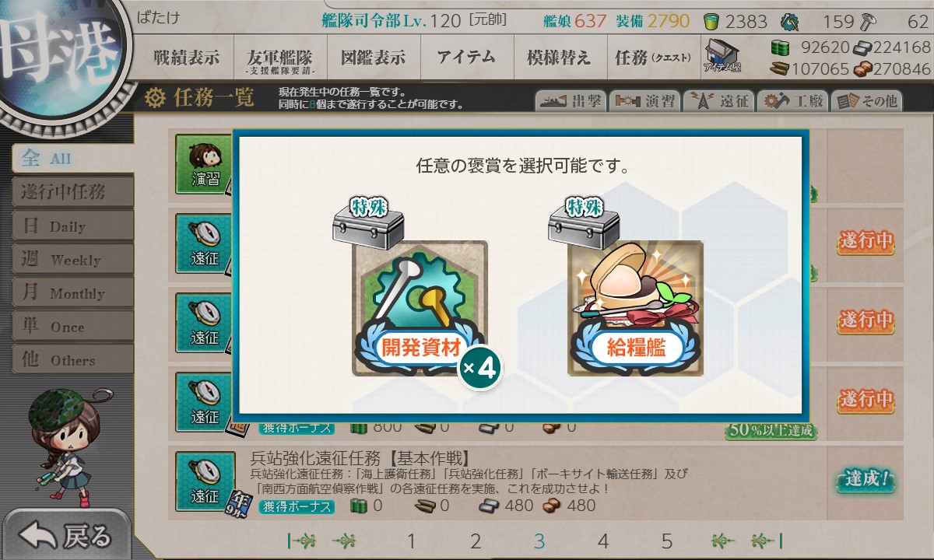
Task: Open the 図鑑表示 encyclopedia menu
Action: (x=373, y=57)
